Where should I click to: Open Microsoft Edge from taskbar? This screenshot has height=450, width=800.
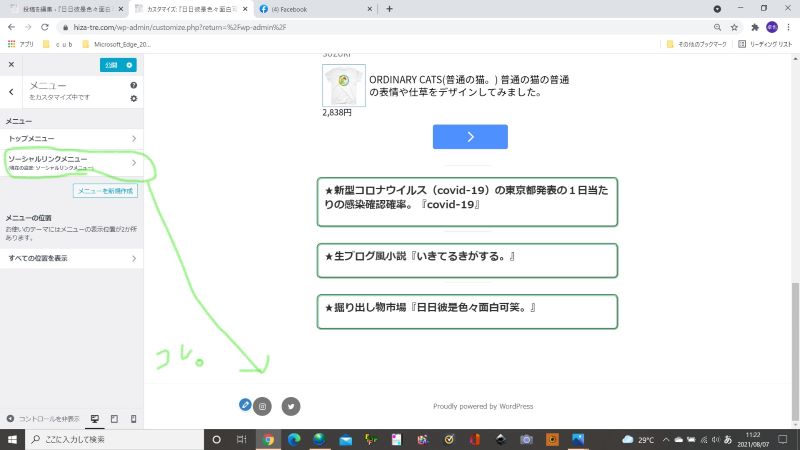pyautogui.click(x=294, y=439)
